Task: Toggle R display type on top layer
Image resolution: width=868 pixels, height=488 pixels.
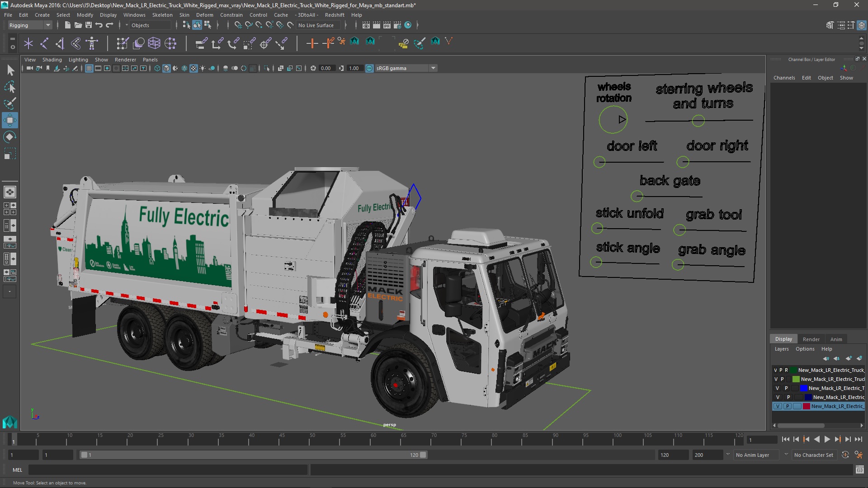Action: tap(786, 370)
